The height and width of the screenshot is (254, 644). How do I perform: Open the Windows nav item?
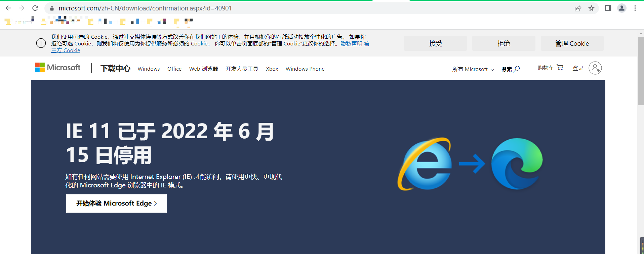[x=149, y=69]
